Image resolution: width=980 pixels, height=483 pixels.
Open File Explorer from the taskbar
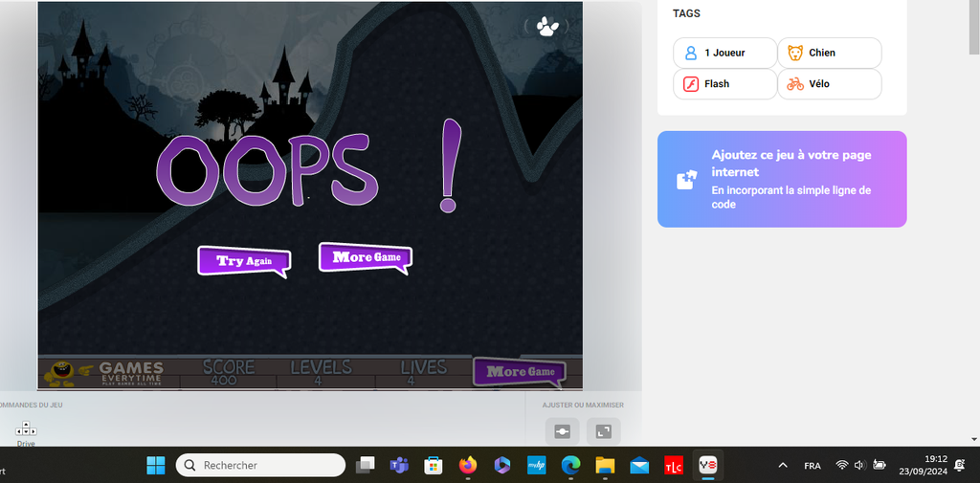coord(605,465)
